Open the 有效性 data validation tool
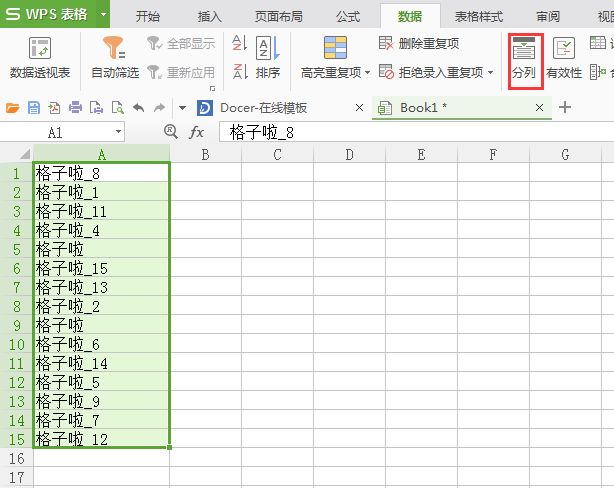 click(564, 58)
